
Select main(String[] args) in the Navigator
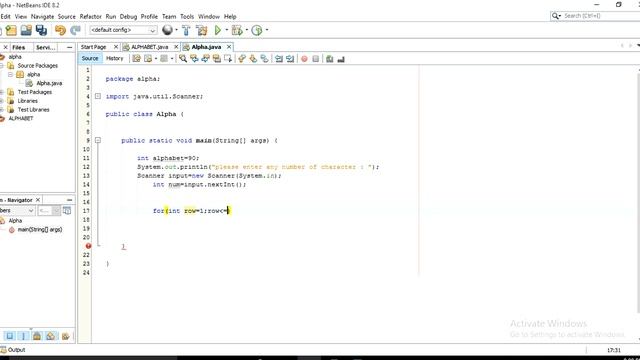(x=40, y=230)
